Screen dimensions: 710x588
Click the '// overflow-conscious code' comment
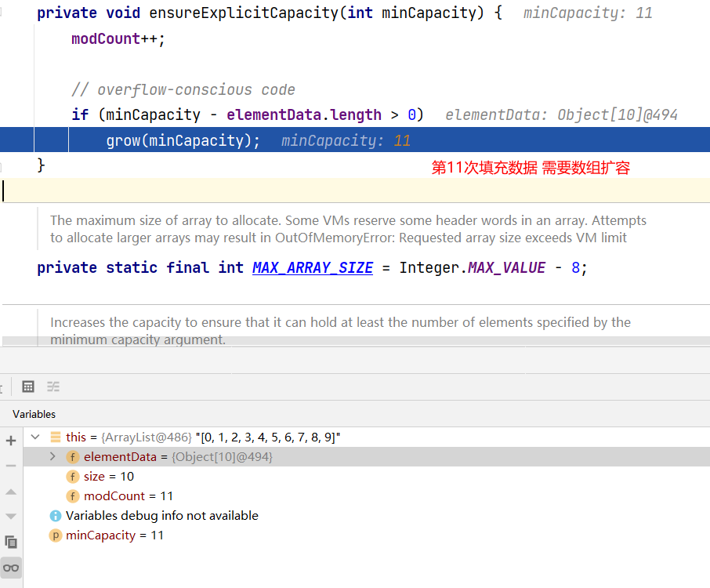(183, 89)
